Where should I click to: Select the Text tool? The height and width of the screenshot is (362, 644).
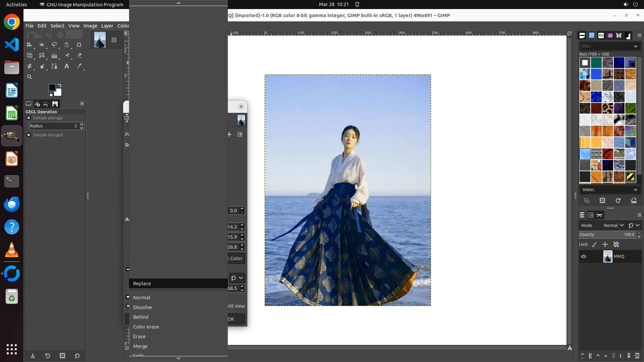click(x=67, y=66)
